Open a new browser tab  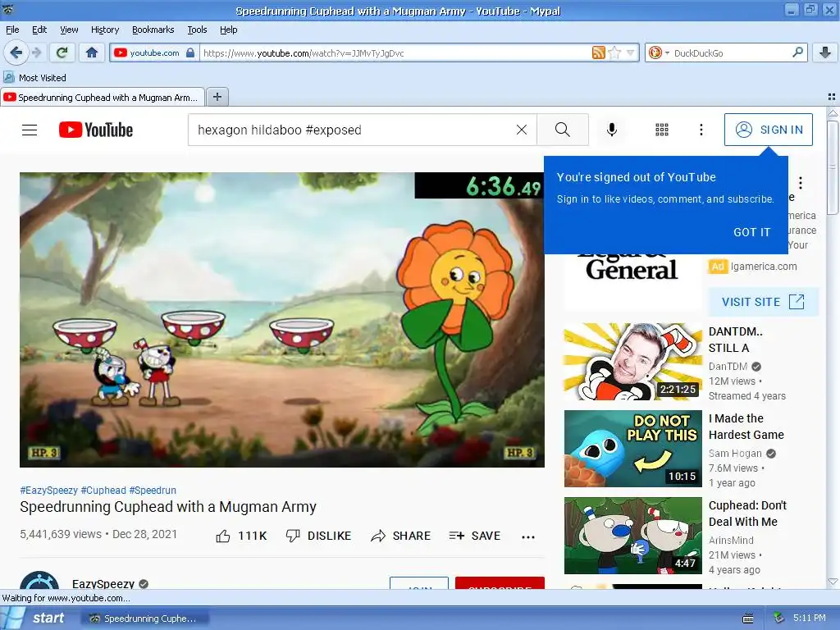[x=217, y=97]
